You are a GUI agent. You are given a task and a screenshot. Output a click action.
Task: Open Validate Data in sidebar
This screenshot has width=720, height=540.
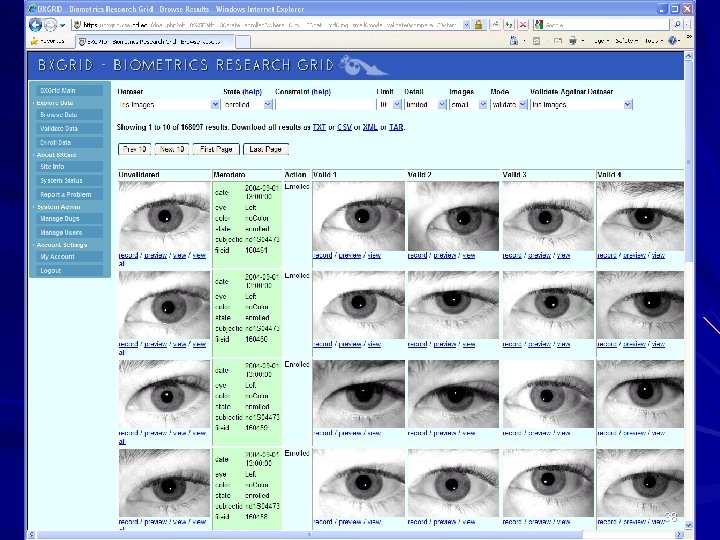(x=69, y=129)
